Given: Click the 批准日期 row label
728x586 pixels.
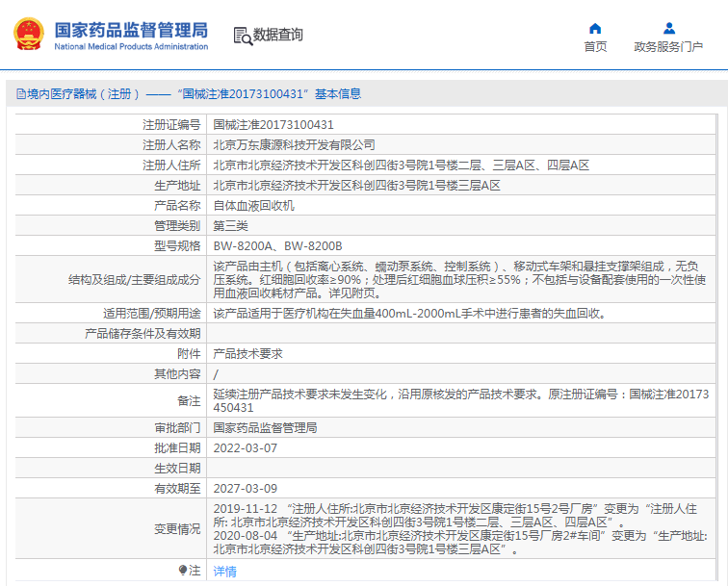Looking at the screenshot, I should (177, 448).
